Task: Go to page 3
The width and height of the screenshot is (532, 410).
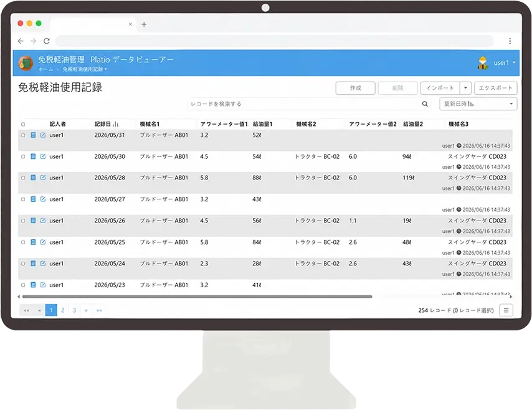Action: (74, 310)
